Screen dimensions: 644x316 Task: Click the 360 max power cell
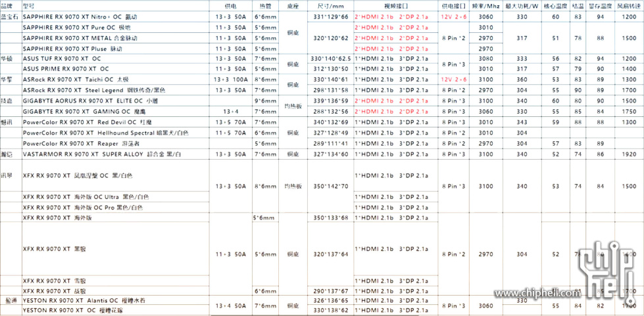click(522, 79)
